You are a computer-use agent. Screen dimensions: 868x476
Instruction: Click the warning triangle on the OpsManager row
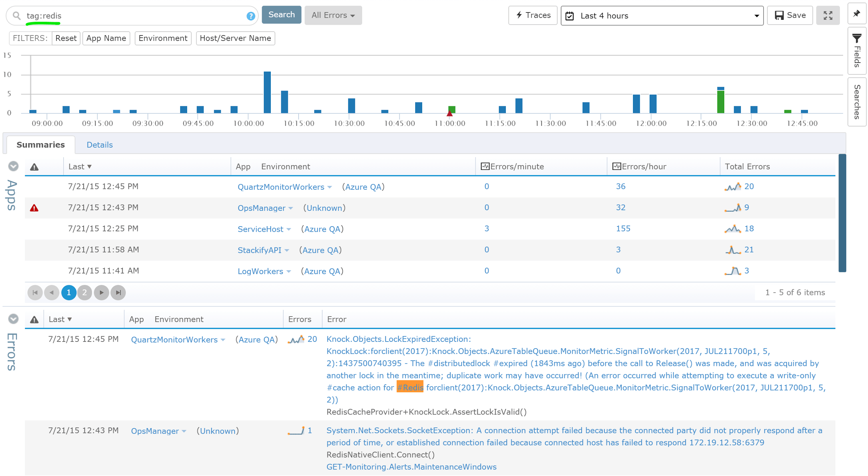pyautogui.click(x=35, y=207)
